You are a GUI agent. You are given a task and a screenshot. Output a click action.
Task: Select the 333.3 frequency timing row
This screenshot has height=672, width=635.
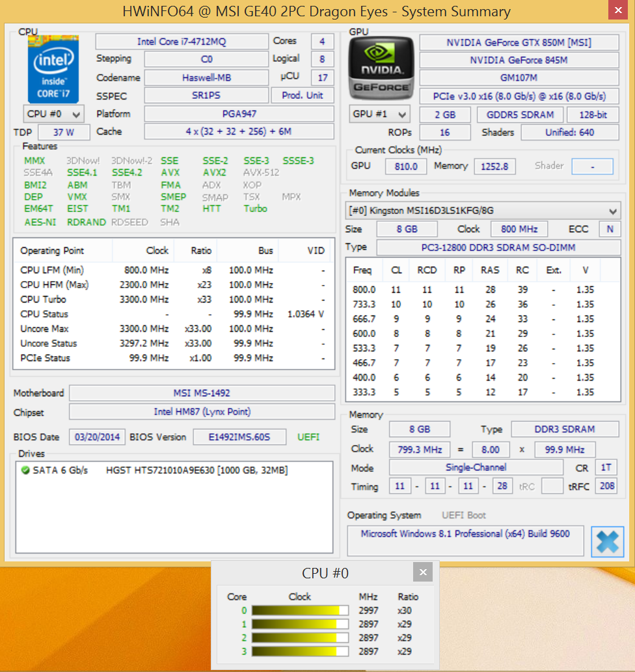pyautogui.click(x=483, y=392)
